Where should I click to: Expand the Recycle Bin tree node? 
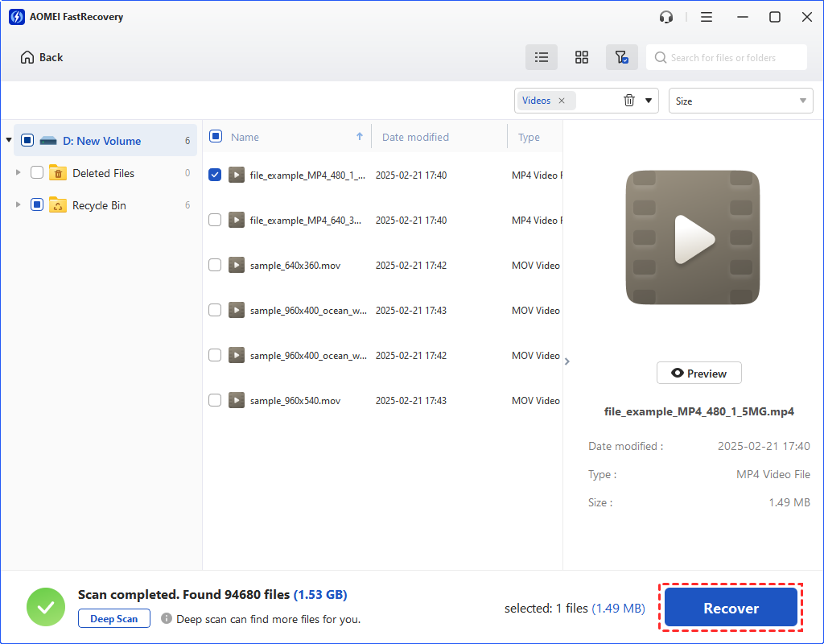19,205
